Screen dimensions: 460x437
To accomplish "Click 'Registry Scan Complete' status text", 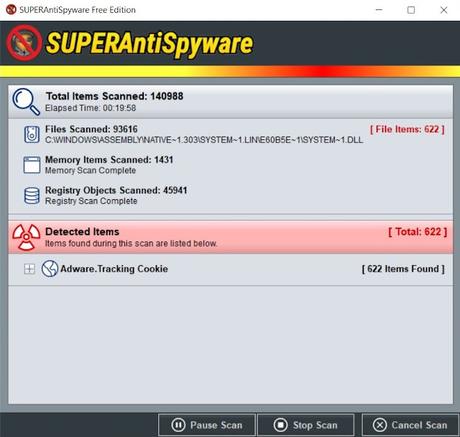I will coord(91,201).
